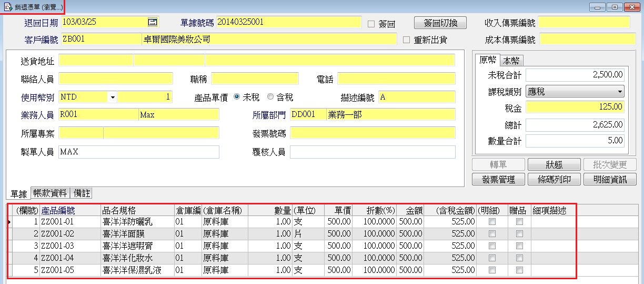The image size is (644, 284).
Task: Open the 課稅類別 dropdown
Action: click(620, 92)
